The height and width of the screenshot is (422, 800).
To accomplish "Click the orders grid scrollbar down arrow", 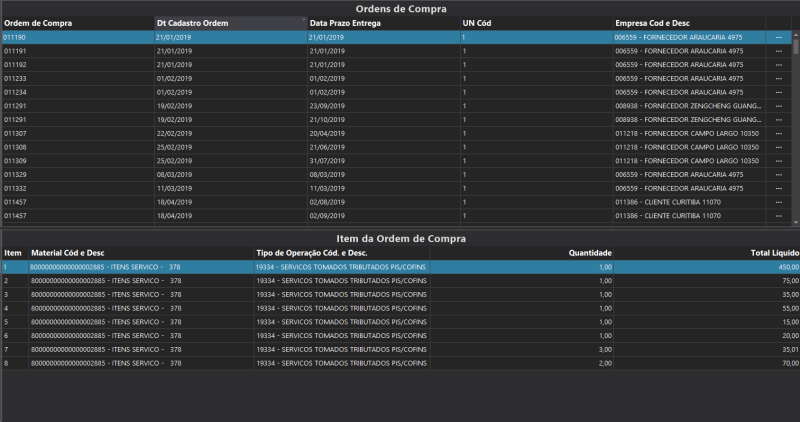I will (x=795, y=222).
